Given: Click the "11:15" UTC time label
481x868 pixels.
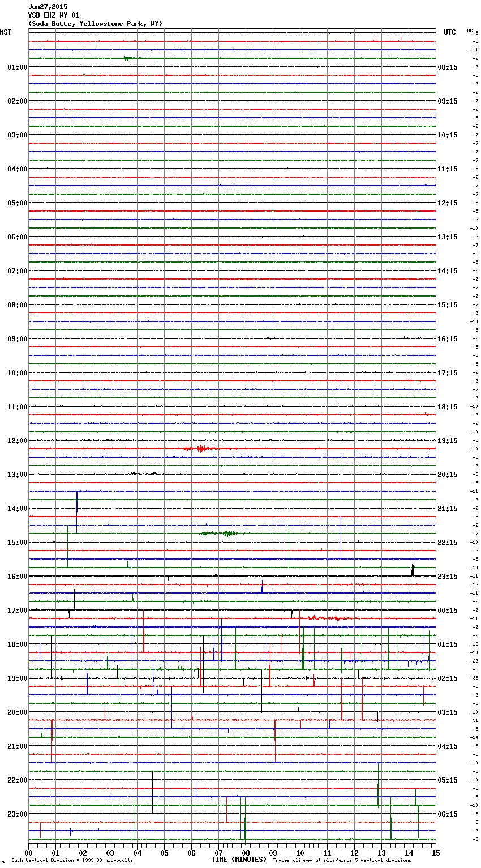Looking at the screenshot, I should (448, 169).
